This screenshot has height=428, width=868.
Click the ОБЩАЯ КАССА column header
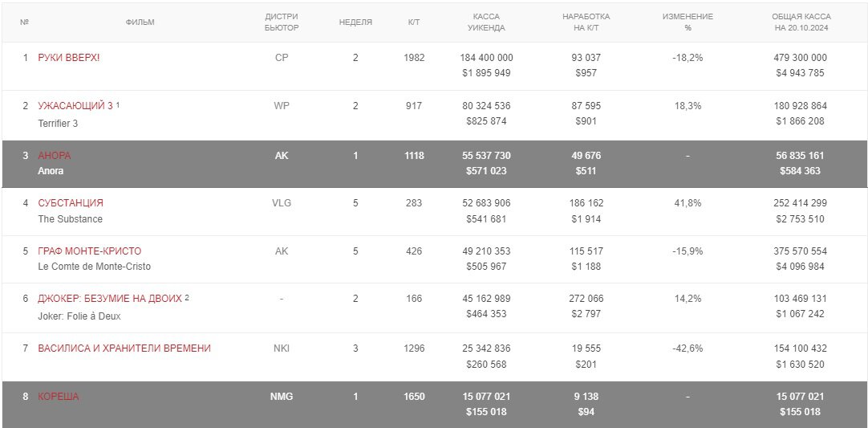(801, 22)
